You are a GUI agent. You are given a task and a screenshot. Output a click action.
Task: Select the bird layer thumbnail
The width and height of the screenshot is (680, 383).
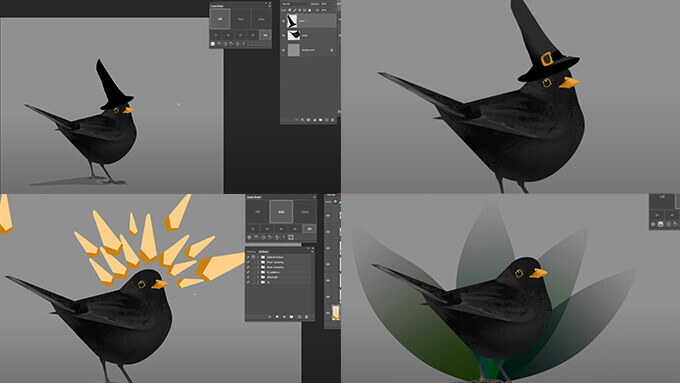pyautogui.click(x=294, y=36)
